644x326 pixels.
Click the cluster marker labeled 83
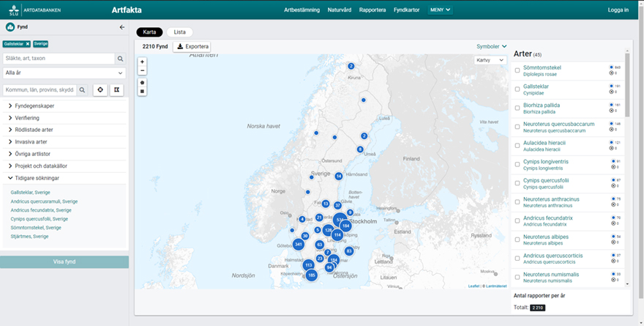349,251
